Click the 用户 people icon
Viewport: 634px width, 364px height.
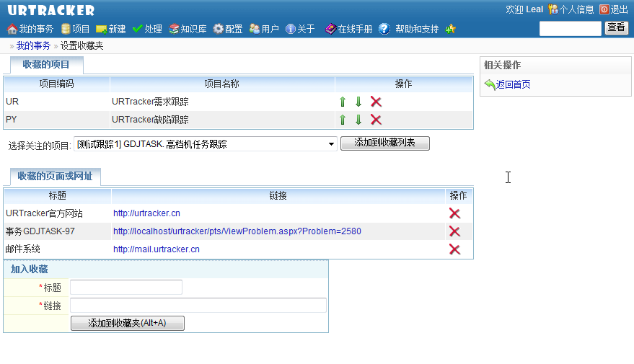(255, 29)
